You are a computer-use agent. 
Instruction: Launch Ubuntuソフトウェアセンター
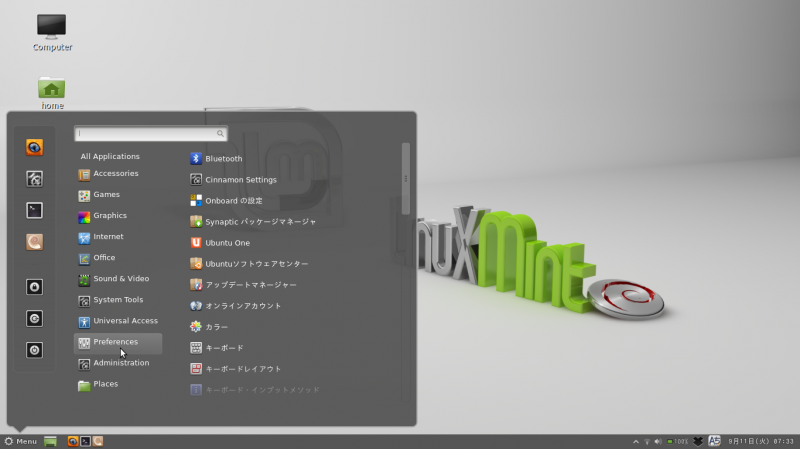[x=249, y=264]
